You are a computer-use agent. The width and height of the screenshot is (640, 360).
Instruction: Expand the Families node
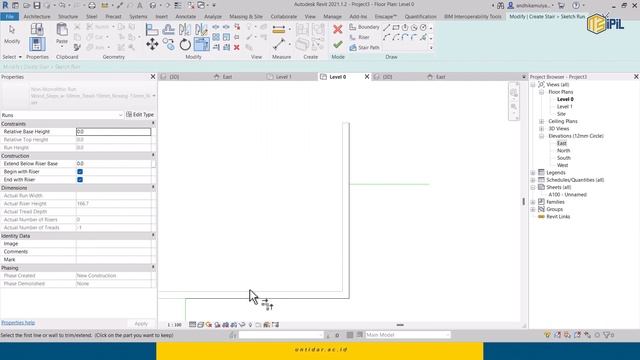[533, 202]
